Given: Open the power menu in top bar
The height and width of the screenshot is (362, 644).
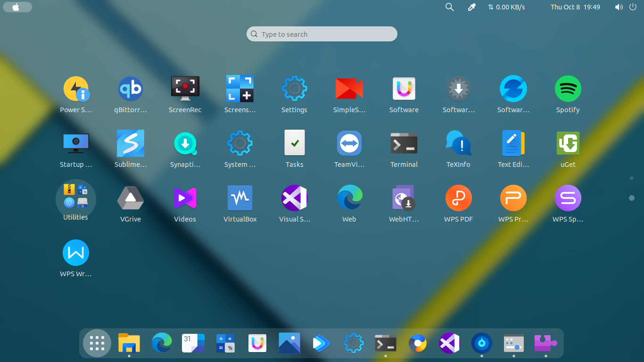Looking at the screenshot, I should 633,7.
